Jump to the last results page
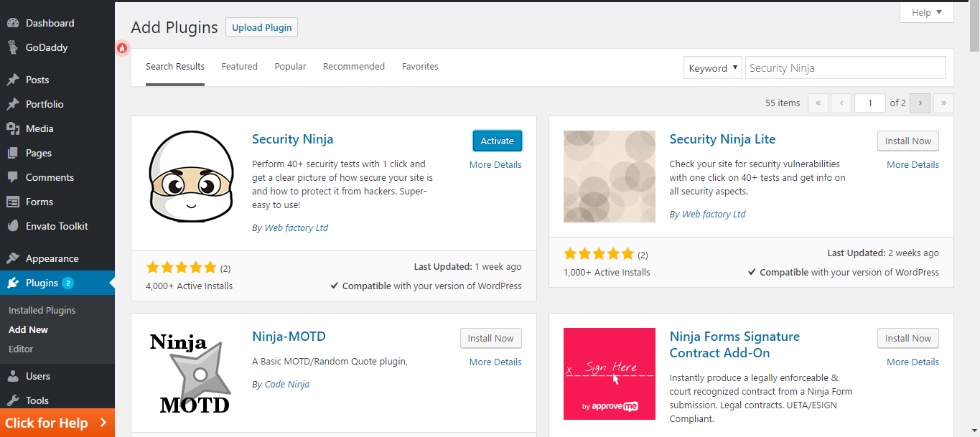980x437 pixels. coord(943,103)
